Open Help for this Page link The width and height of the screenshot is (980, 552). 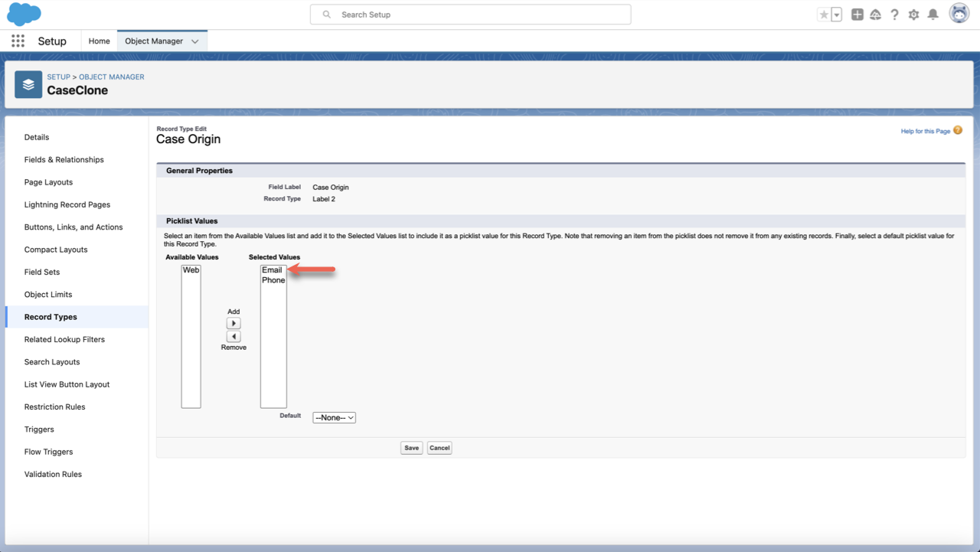926,132
